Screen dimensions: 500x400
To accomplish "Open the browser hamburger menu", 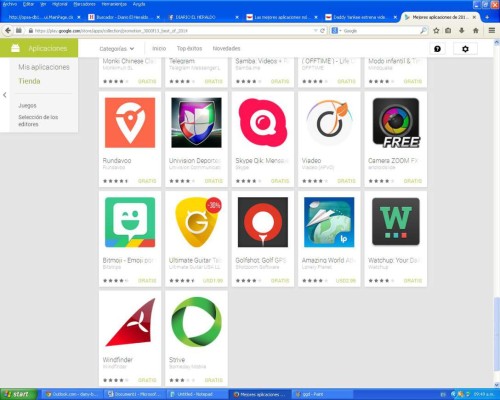I will (x=492, y=31).
